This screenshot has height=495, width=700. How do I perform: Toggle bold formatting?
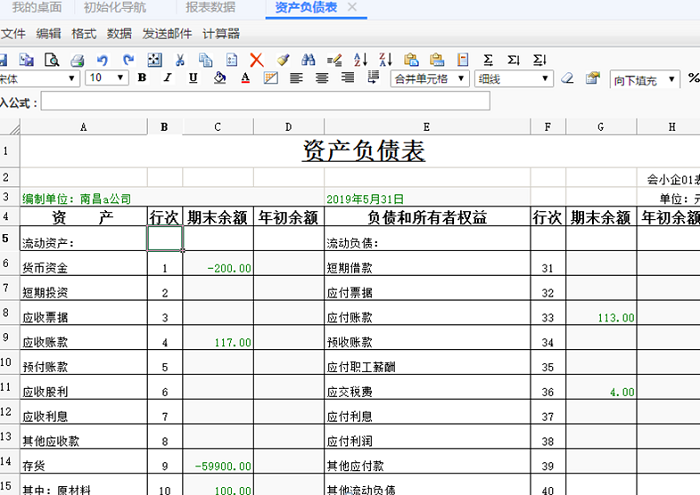(x=142, y=78)
